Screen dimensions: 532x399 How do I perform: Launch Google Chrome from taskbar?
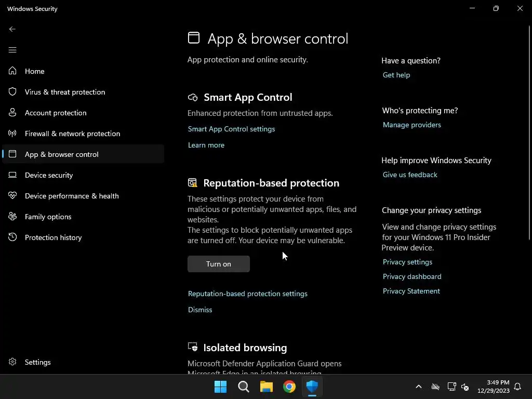tap(289, 387)
